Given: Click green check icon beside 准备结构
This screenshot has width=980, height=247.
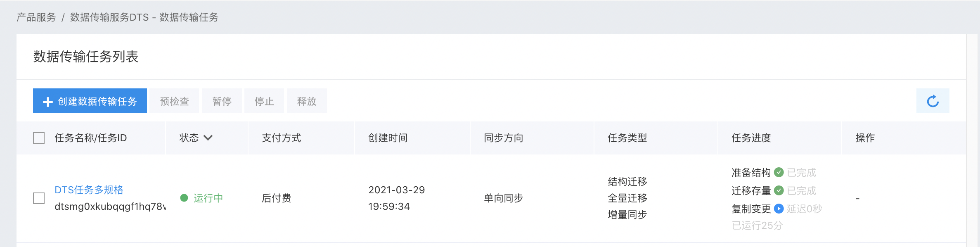Looking at the screenshot, I should 779,172.
